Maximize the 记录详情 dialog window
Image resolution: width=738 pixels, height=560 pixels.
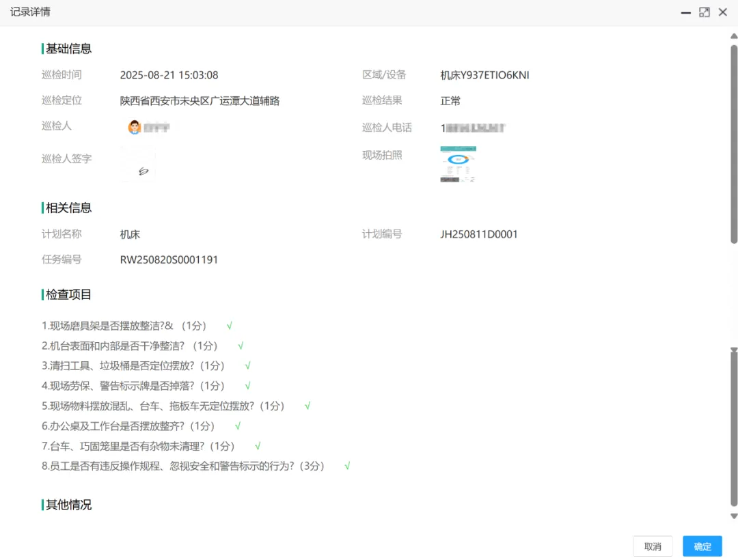point(704,13)
